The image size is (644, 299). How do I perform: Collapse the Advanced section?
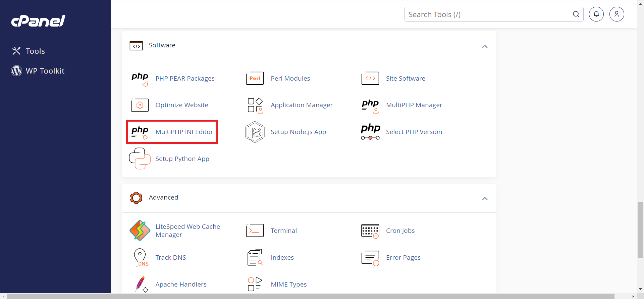(x=485, y=199)
